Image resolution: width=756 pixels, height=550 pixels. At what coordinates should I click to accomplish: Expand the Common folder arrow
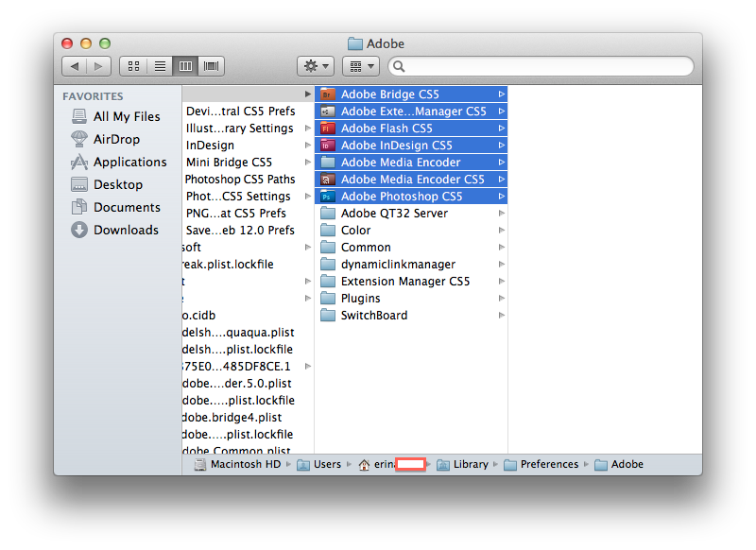[502, 248]
